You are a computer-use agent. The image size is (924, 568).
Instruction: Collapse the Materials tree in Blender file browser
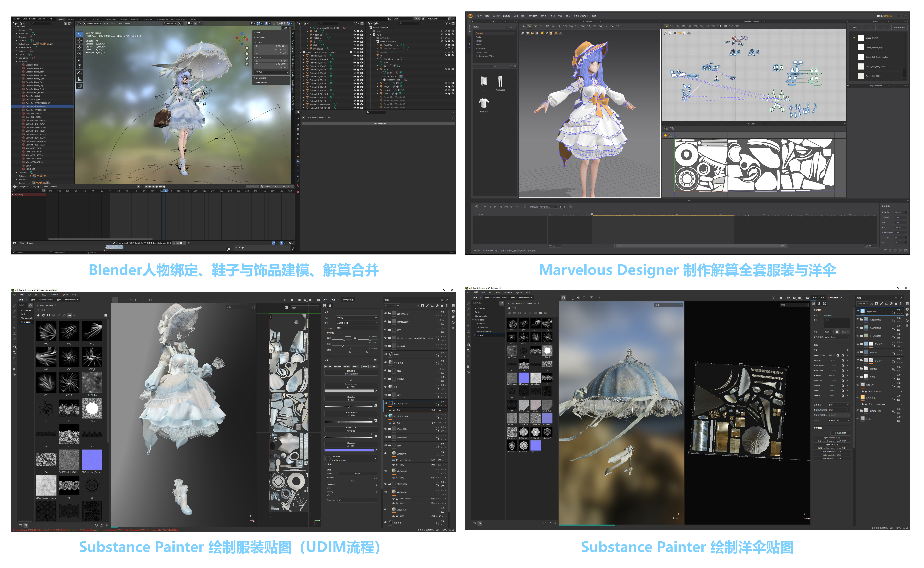coord(17,61)
